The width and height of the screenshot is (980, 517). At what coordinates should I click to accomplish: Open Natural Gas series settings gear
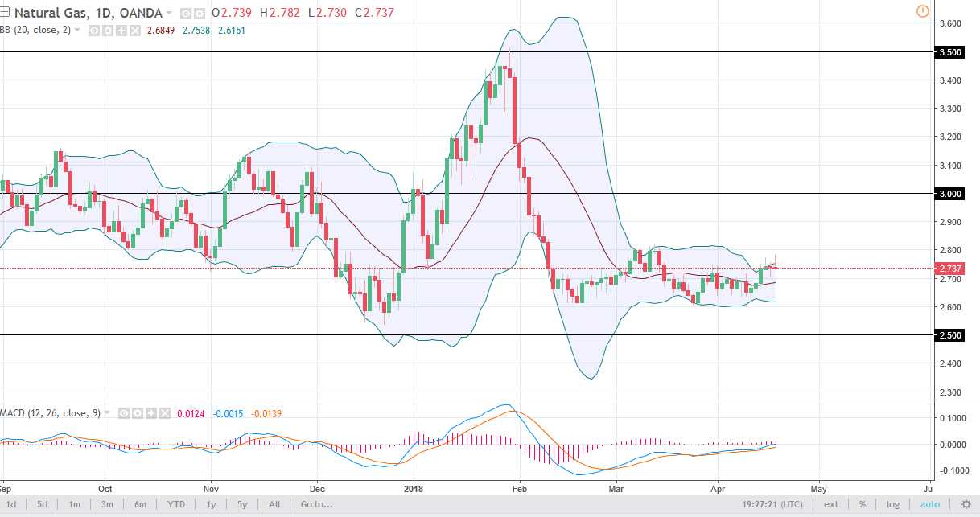199,13
